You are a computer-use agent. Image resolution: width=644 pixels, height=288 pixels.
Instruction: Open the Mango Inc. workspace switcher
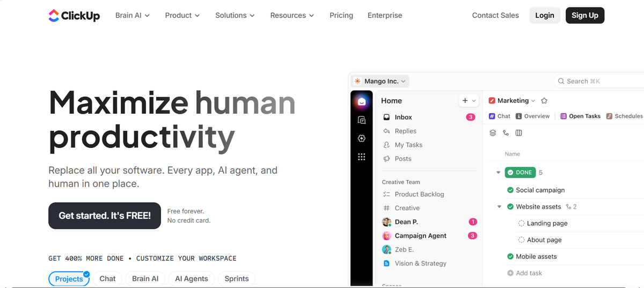pos(380,81)
